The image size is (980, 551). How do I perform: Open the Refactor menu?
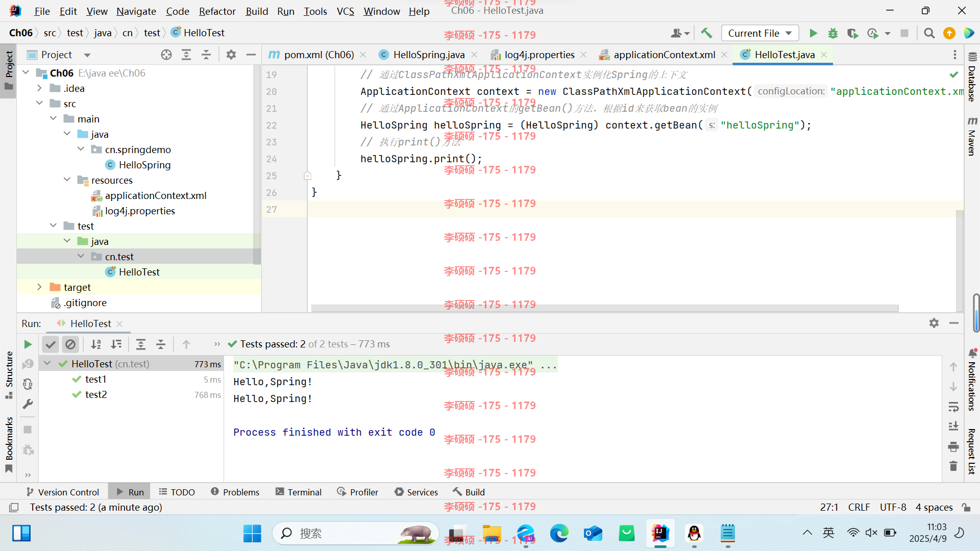click(217, 11)
